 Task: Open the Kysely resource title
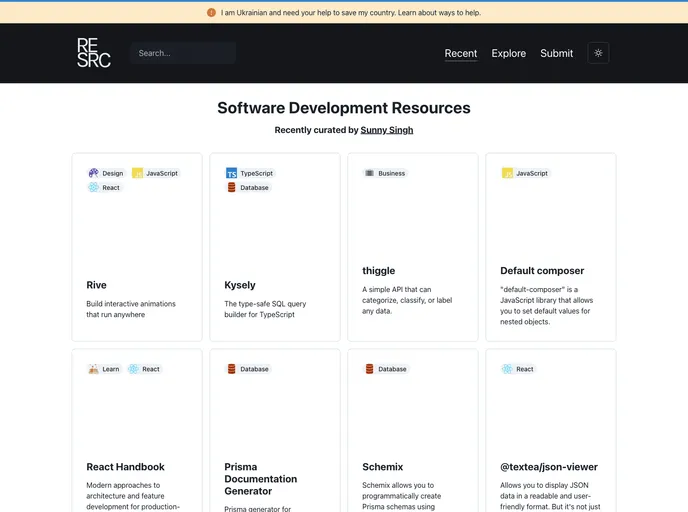pos(240,285)
